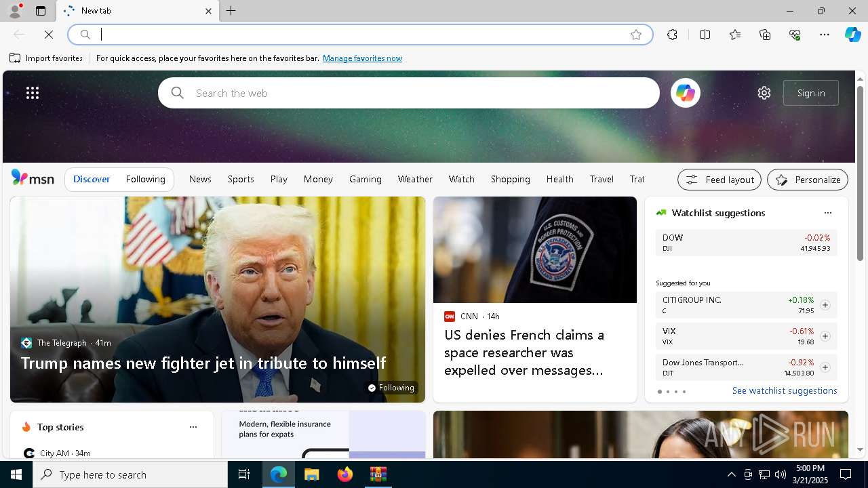Viewport: 868px width, 488px height.
Task: Open the Sports category
Action: click(x=241, y=179)
